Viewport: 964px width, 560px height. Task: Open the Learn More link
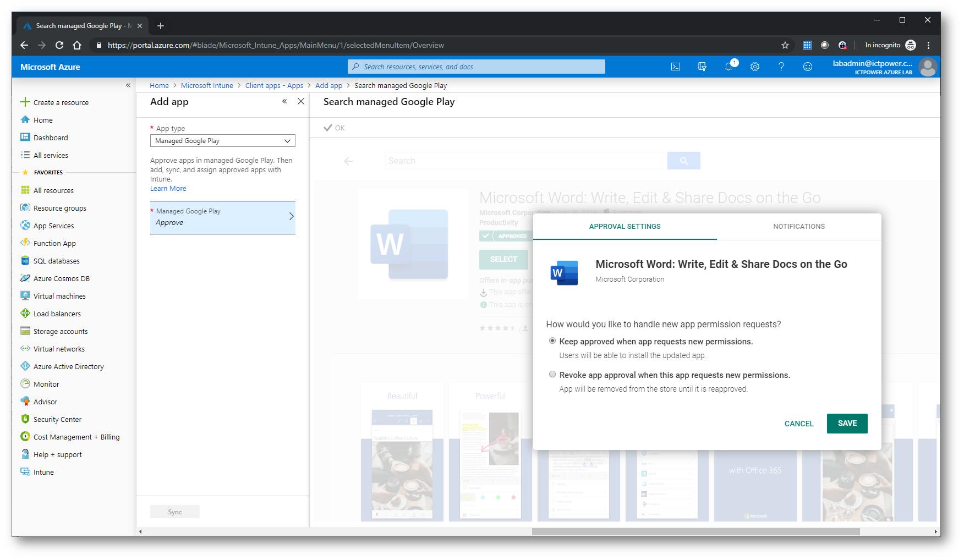point(168,189)
